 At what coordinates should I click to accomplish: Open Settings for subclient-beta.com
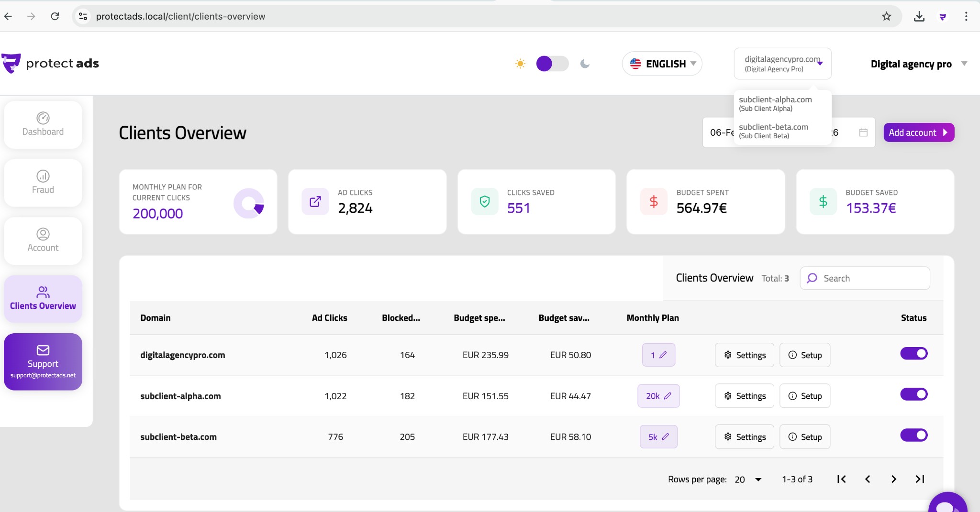coord(744,436)
